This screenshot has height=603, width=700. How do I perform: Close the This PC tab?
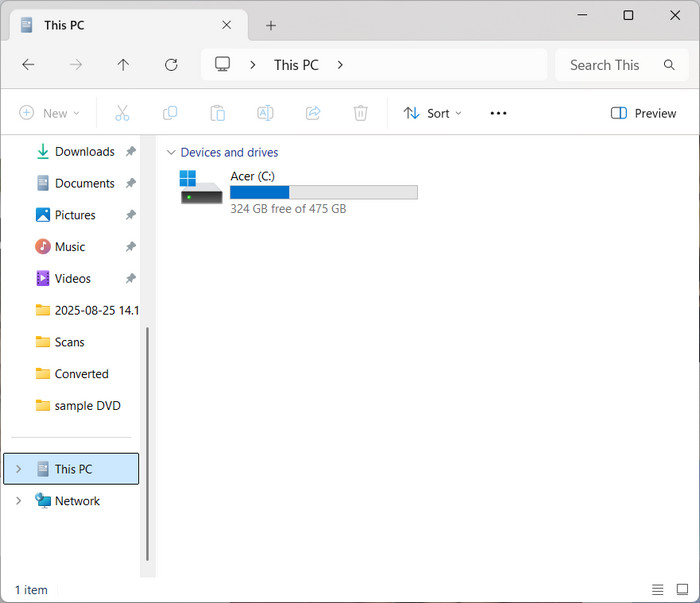point(227,25)
